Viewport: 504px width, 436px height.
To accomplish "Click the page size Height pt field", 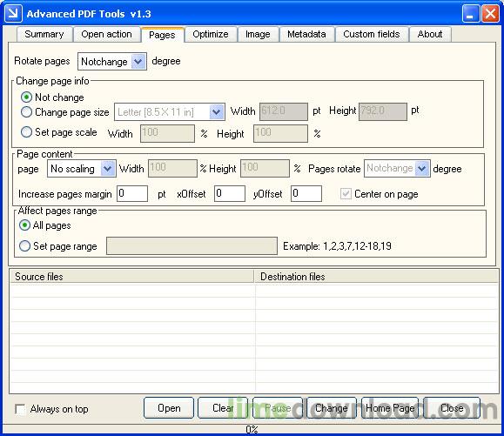I will (x=383, y=111).
